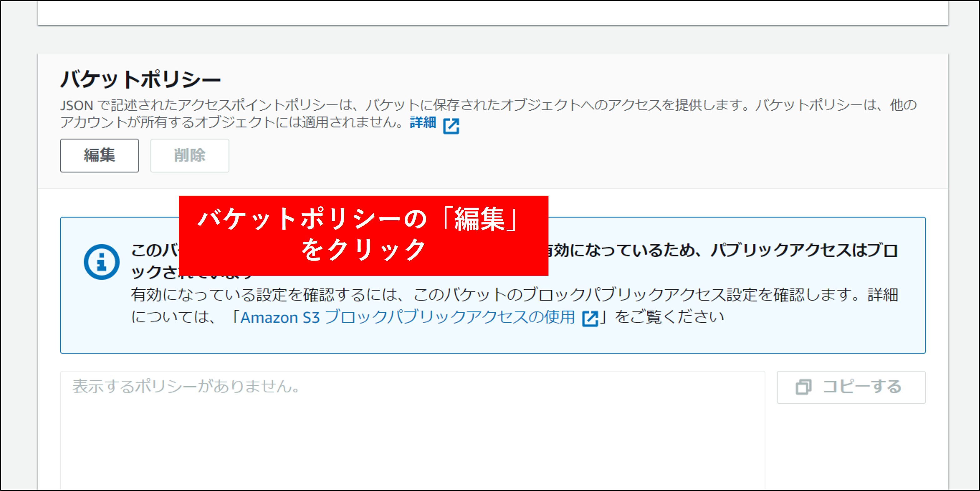Open the Amazon S3 ブロックパブリックアクセスの使用 link

(407, 317)
